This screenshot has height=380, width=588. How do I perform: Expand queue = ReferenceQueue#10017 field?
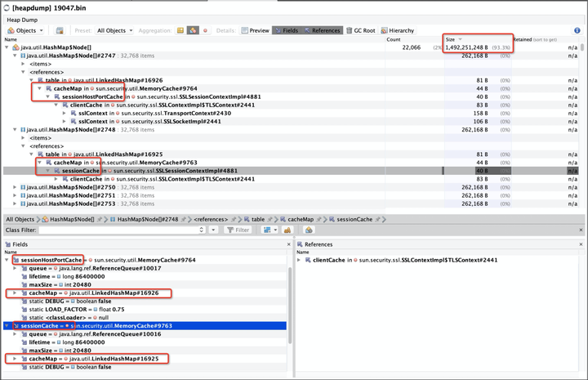point(15,268)
